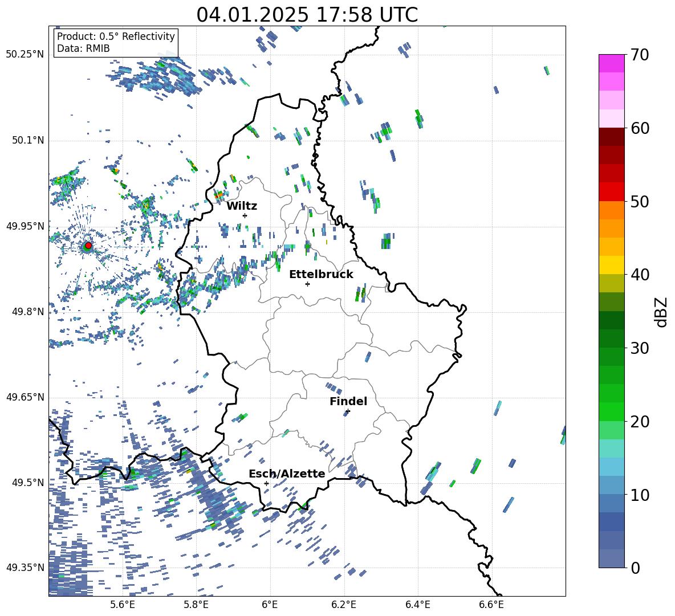675x616 pixels.
Task: Click the 49.35°N latitude label
Action: tap(25, 568)
